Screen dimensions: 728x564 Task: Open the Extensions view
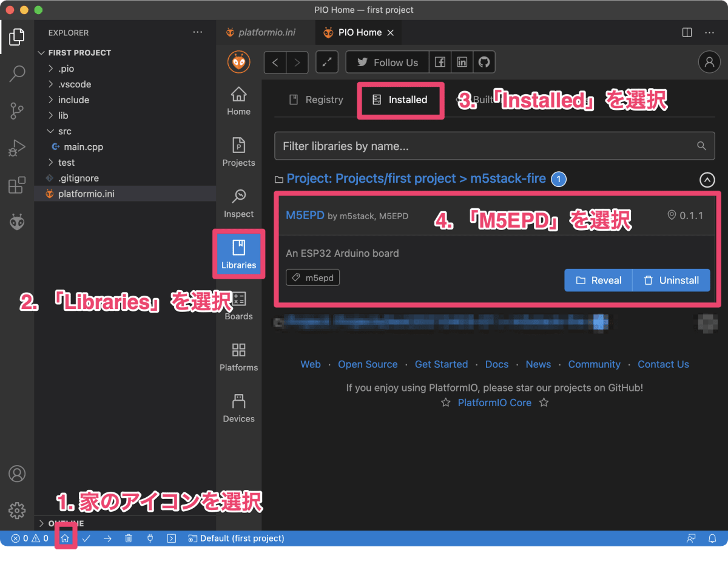[17, 185]
